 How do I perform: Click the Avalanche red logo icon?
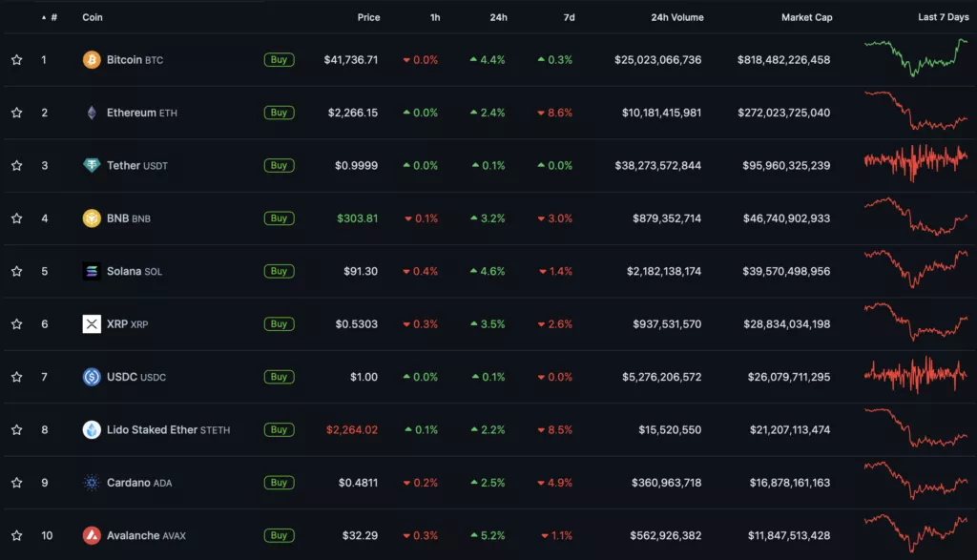(x=92, y=535)
